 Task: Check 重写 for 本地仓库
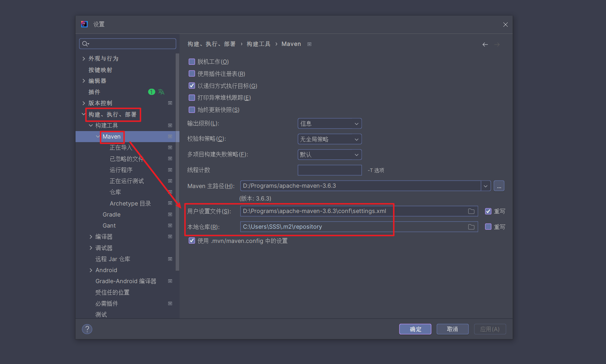coord(488,227)
